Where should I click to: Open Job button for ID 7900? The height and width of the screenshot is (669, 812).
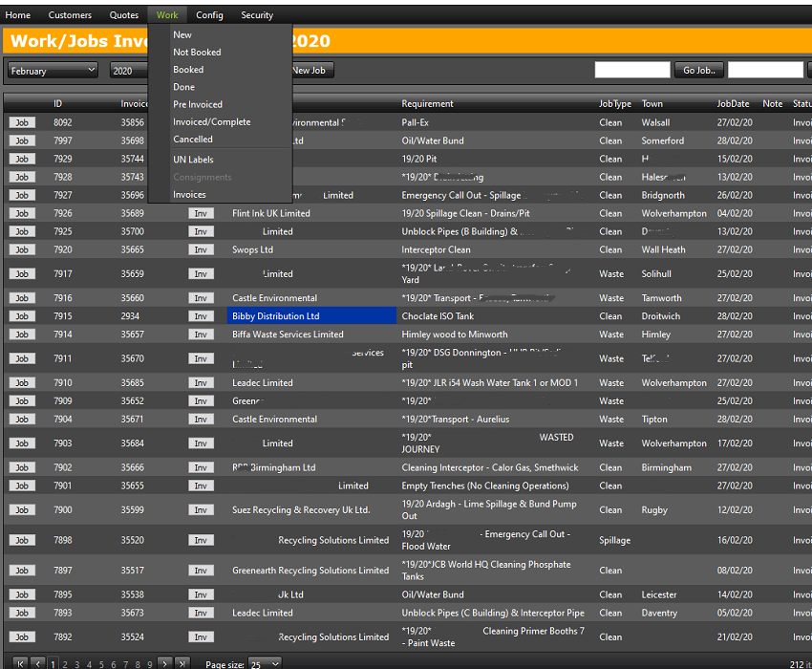click(x=21, y=510)
